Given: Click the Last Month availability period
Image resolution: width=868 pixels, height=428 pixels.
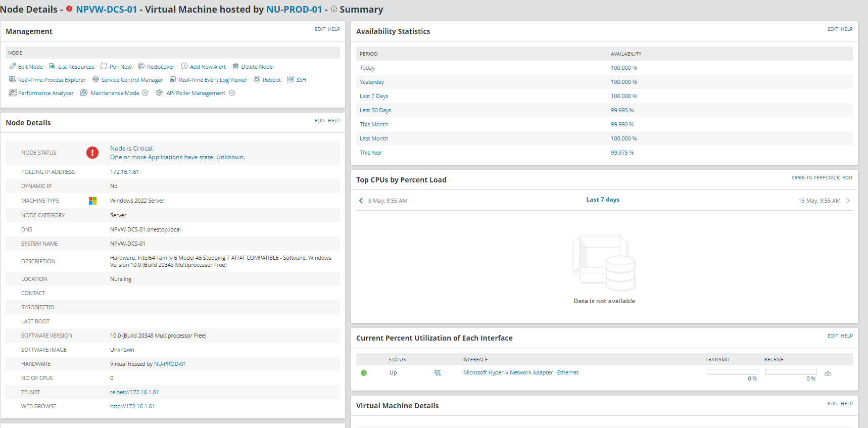Looking at the screenshot, I should [374, 138].
